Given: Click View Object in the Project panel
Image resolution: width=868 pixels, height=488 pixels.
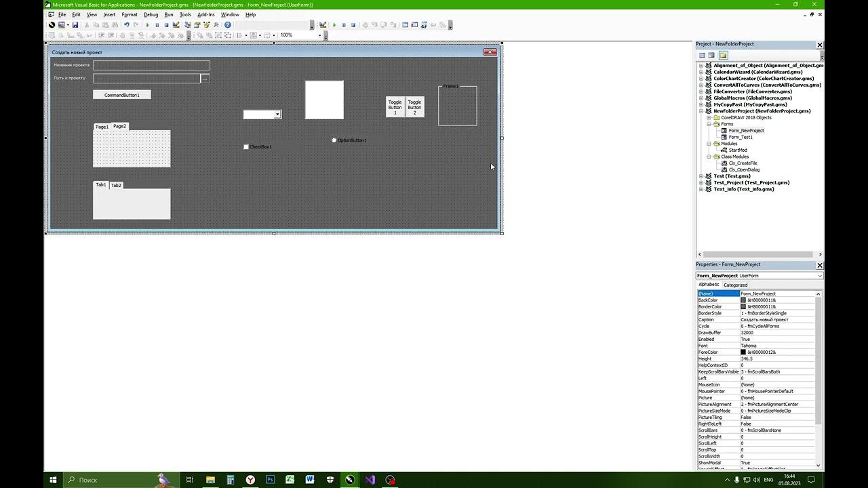Looking at the screenshot, I should tap(711, 55).
